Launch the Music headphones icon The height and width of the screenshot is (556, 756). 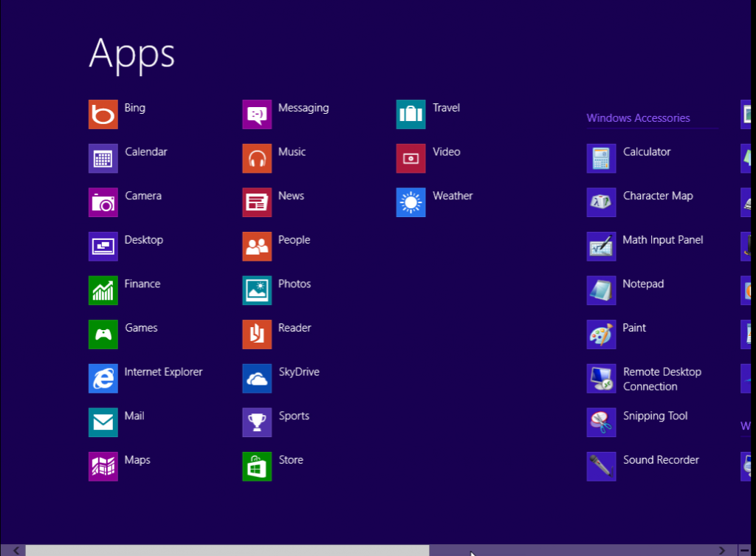tap(257, 158)
